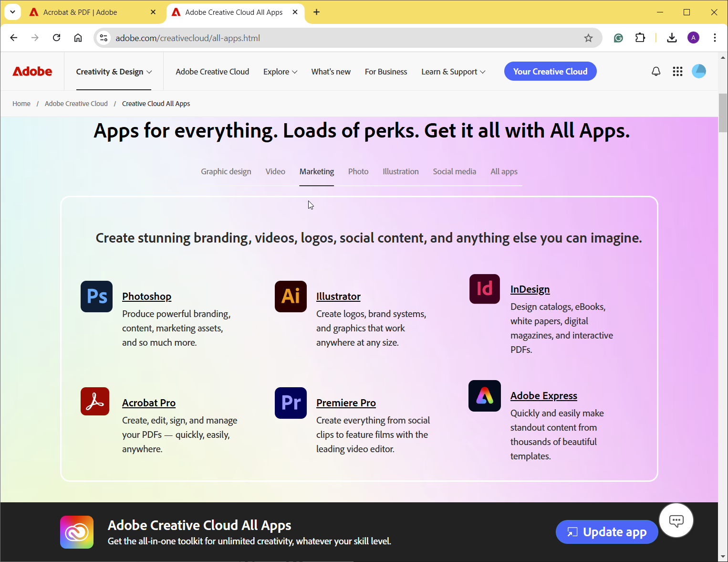Open the chat support bubble
Screen dimensions: 728x562
tap(676, 520)
